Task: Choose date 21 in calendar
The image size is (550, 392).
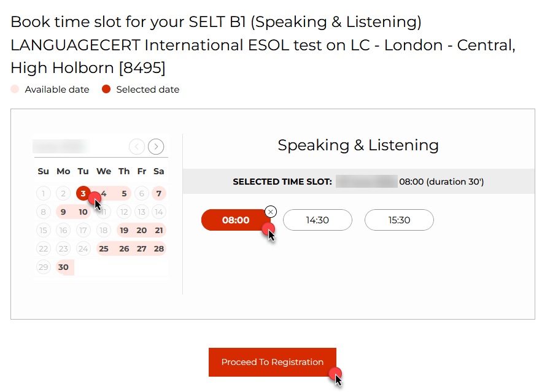Action: click(x=159, y=231)
